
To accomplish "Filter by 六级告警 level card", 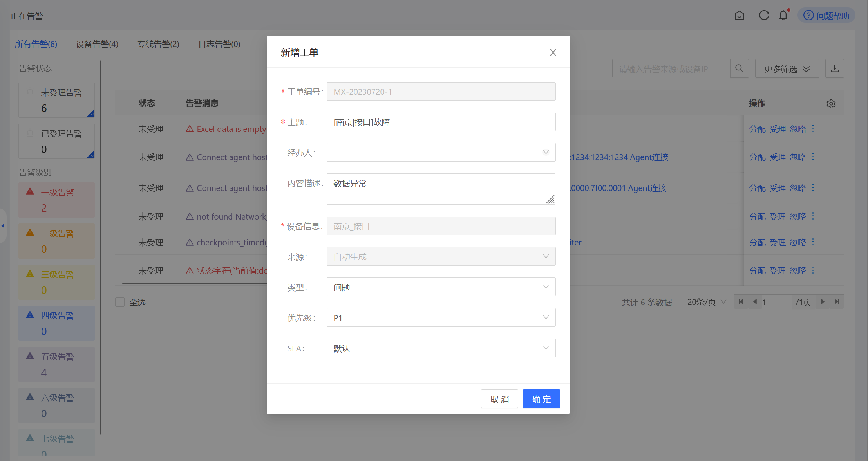I will 56,405.
